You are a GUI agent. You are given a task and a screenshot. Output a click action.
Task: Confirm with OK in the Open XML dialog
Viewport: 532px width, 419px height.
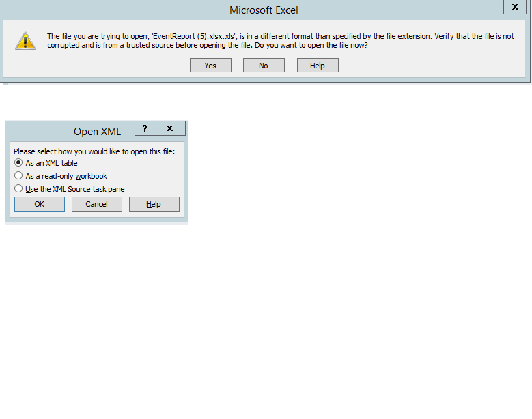point(40,204)
